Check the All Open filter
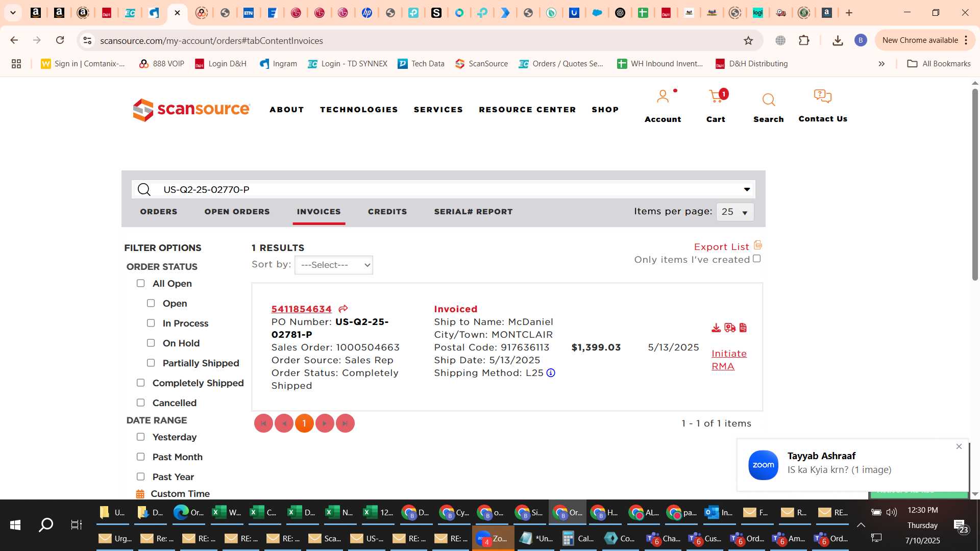The height and width of the screenshot is (551, 980). coord(140,283)
